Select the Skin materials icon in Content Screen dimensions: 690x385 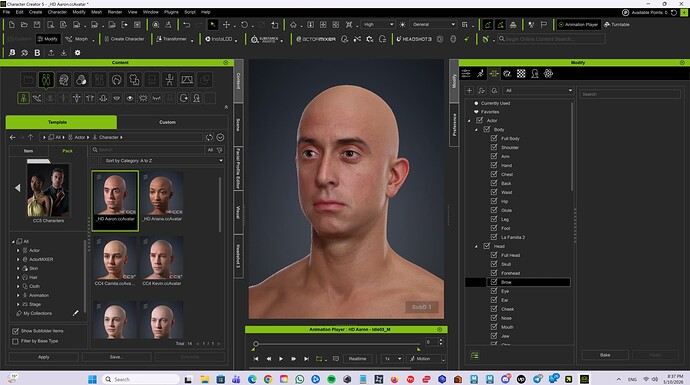click(x=81, y=80)
